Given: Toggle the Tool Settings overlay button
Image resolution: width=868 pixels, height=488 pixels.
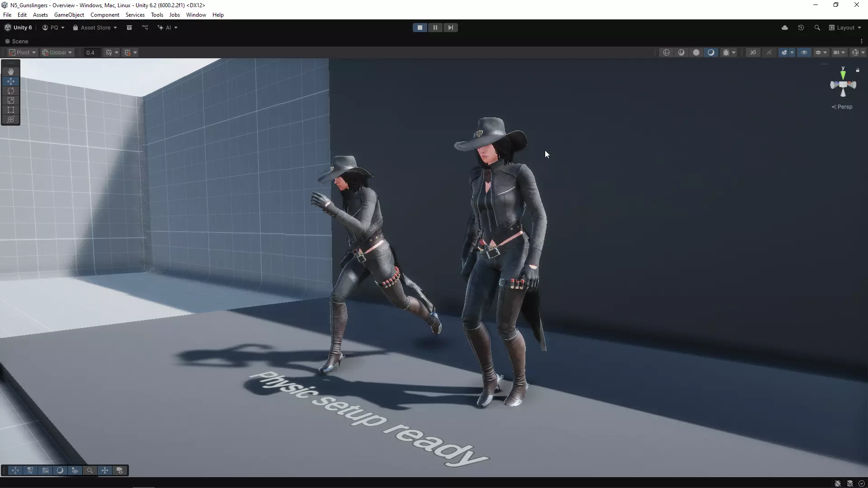Looking at the screenshot, I should pos(30,470).
